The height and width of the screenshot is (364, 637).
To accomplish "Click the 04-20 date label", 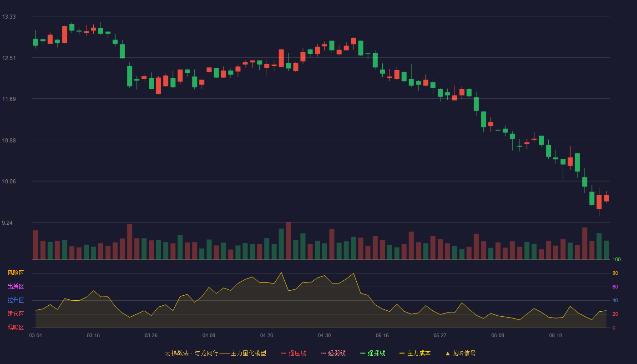I will pyautogui.click(x=267, y=335).
